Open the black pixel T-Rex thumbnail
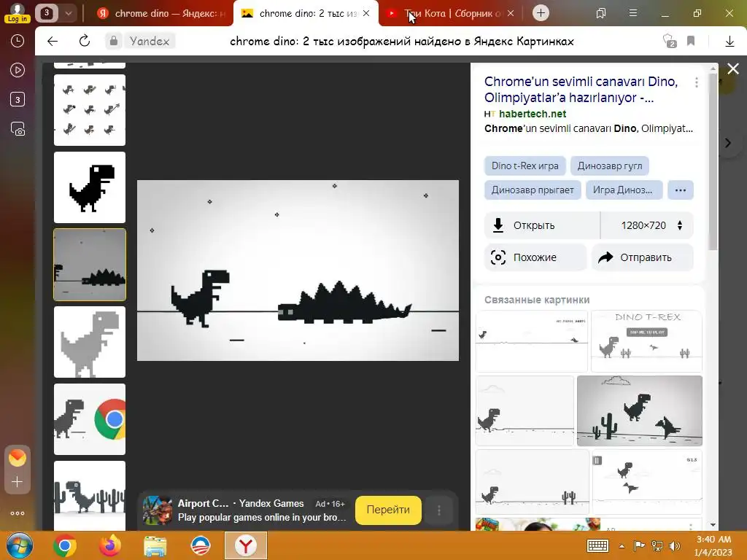 coord(90,187)
